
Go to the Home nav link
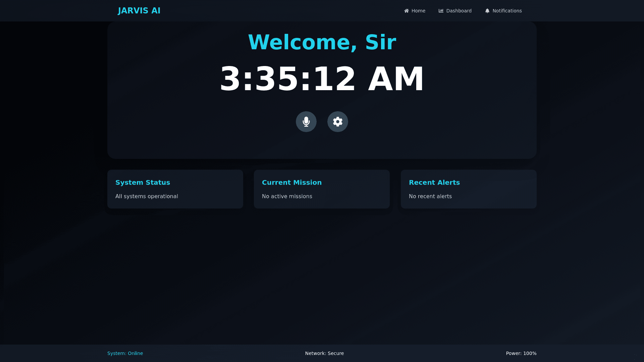pos(418,11)
